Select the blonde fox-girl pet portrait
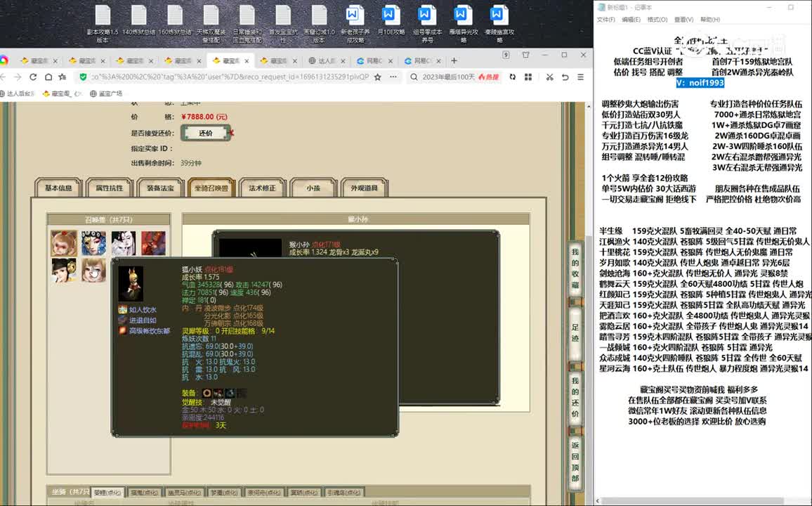 coord(93,270)
